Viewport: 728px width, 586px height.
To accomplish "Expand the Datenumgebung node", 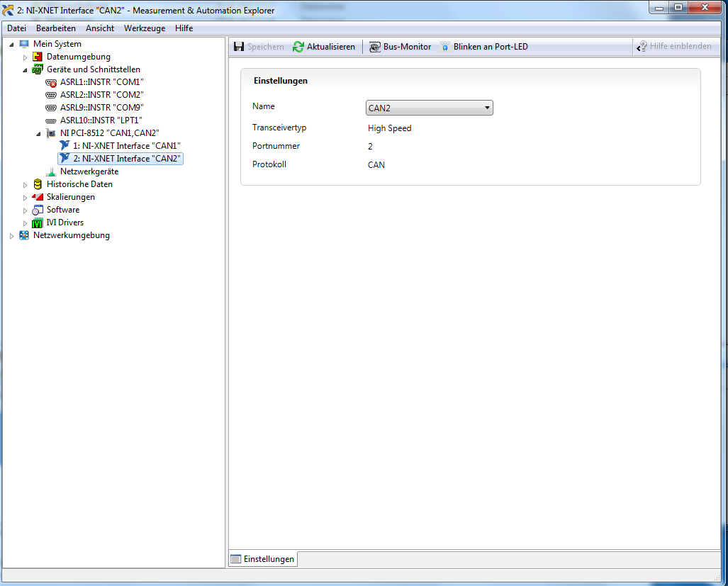I will coord(25,57).
